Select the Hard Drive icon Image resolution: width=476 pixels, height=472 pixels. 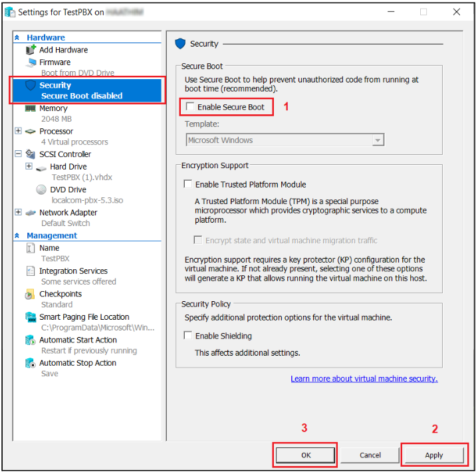(x=41, y=167)
